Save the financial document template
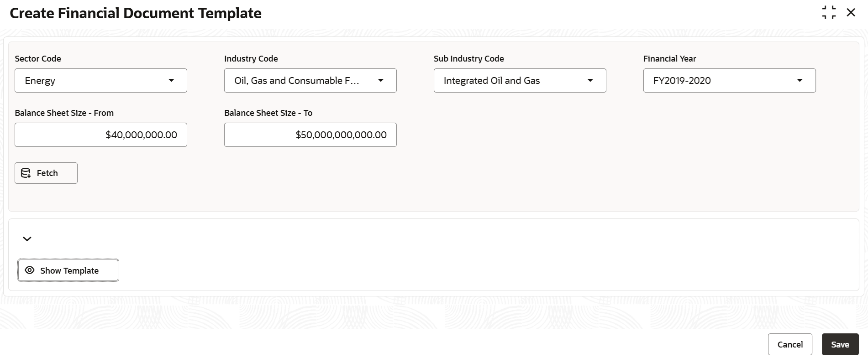Viewport: 868px width, 358px height. pos(840,344)
